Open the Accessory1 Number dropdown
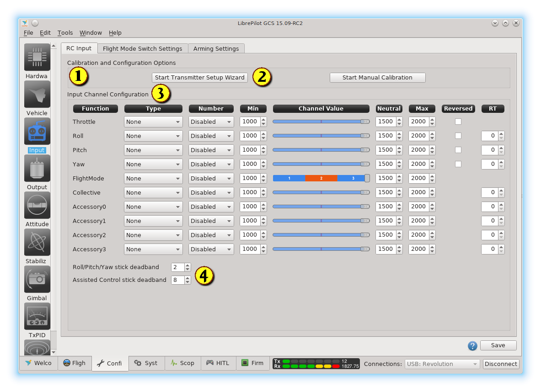Viewport: 541px width, 392px height. coord(211,221)
